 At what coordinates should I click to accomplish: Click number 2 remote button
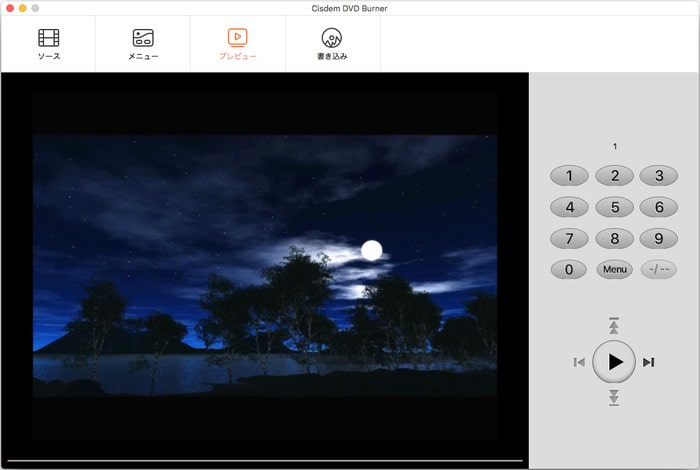(x=615, y=175)
